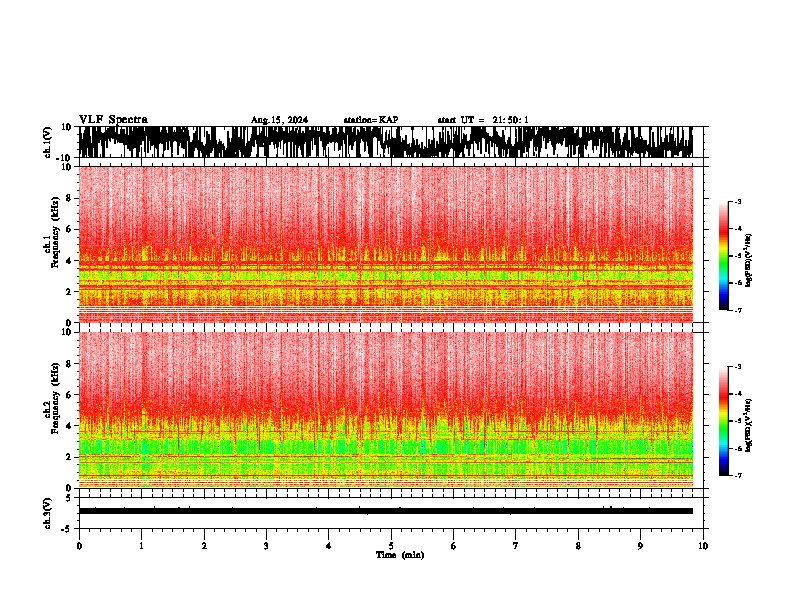Click time axis tick label "9"
792x612 pixels.
(x=640, y=546)
